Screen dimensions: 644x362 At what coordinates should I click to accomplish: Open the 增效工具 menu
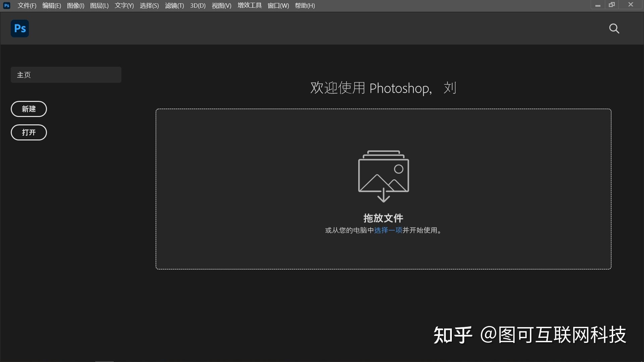[x=249, y=5]
